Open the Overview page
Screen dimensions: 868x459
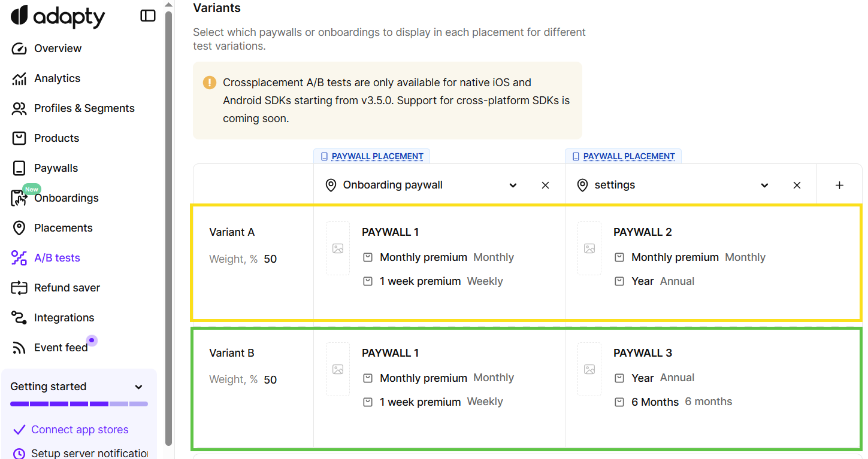58,48
